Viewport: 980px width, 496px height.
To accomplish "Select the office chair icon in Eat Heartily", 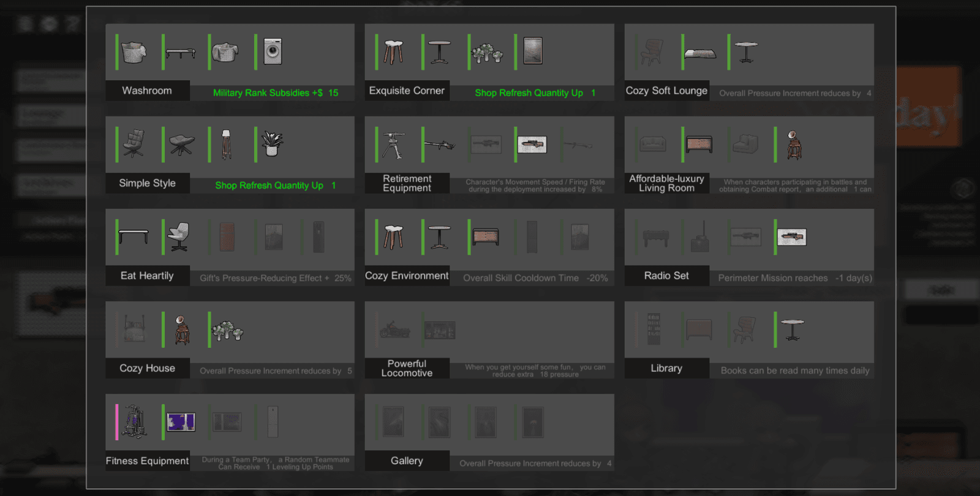I will click(x=178, y=237).
